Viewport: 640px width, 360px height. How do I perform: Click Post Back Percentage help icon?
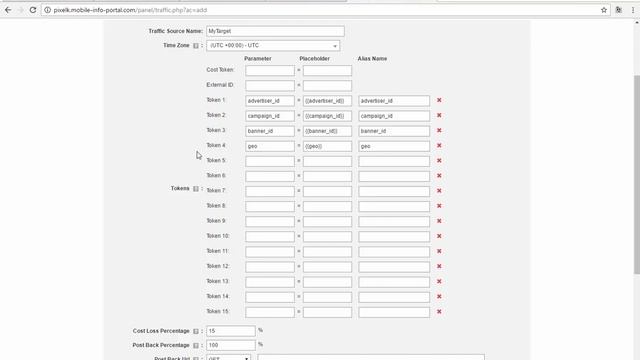(196, 345)
